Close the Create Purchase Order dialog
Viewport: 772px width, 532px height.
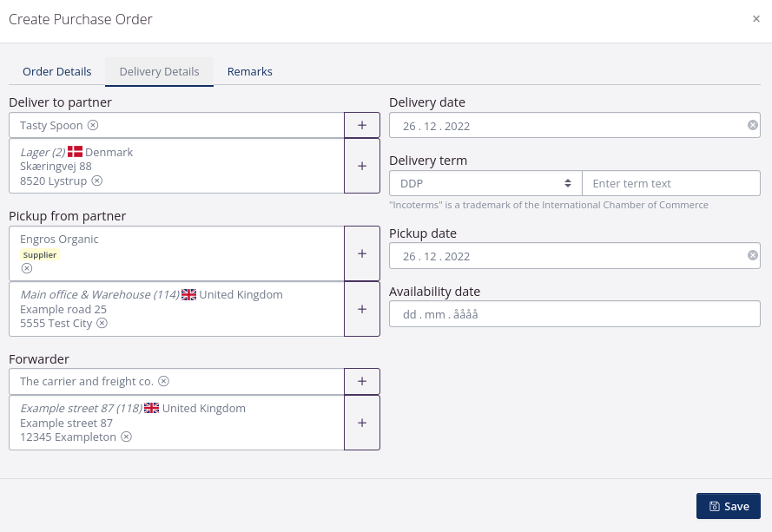(756, 18)
